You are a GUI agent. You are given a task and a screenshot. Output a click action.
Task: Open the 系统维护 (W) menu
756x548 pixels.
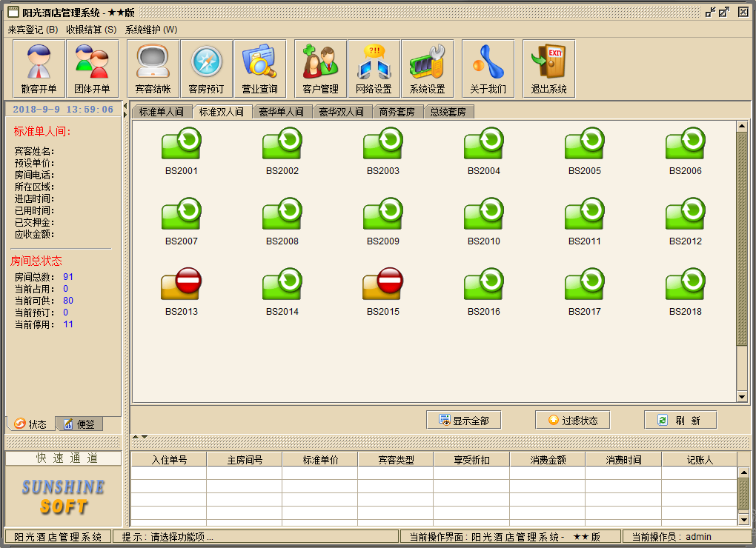click(x=151, y=30)
